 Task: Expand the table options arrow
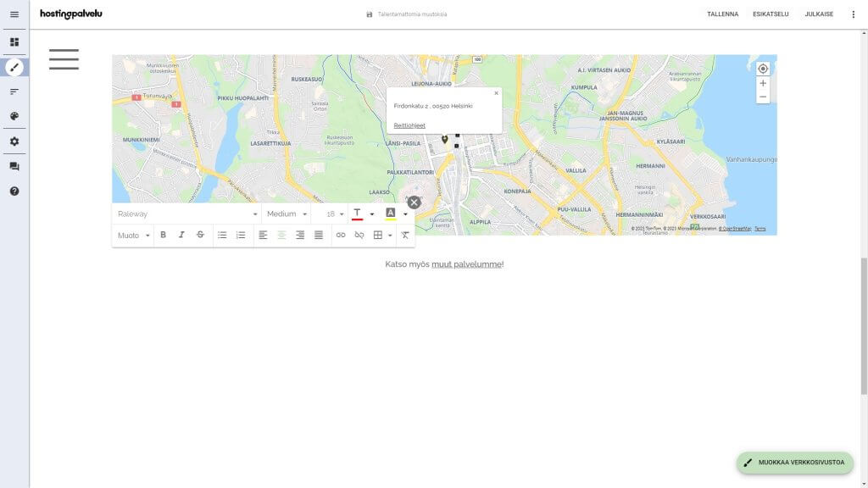click(390, 236)
